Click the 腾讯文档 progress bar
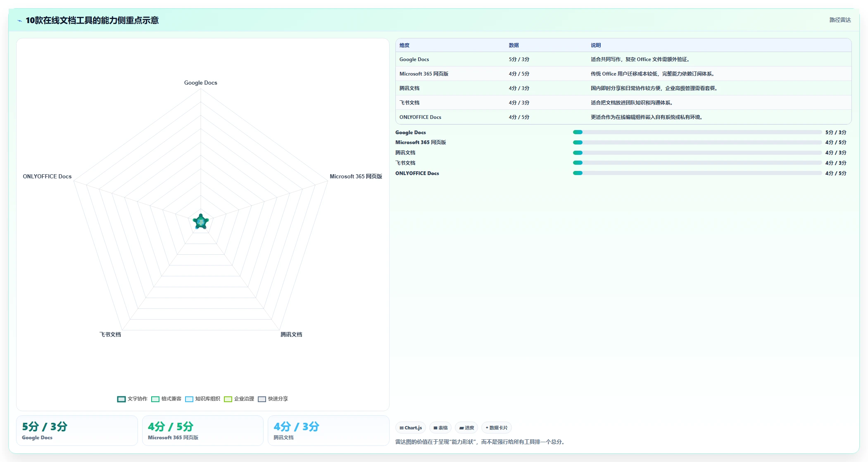 pyautogui.click(x=697, y=153)
